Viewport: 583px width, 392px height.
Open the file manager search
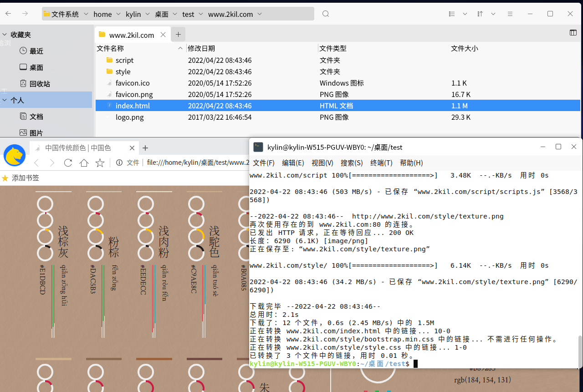pos(326,14)
